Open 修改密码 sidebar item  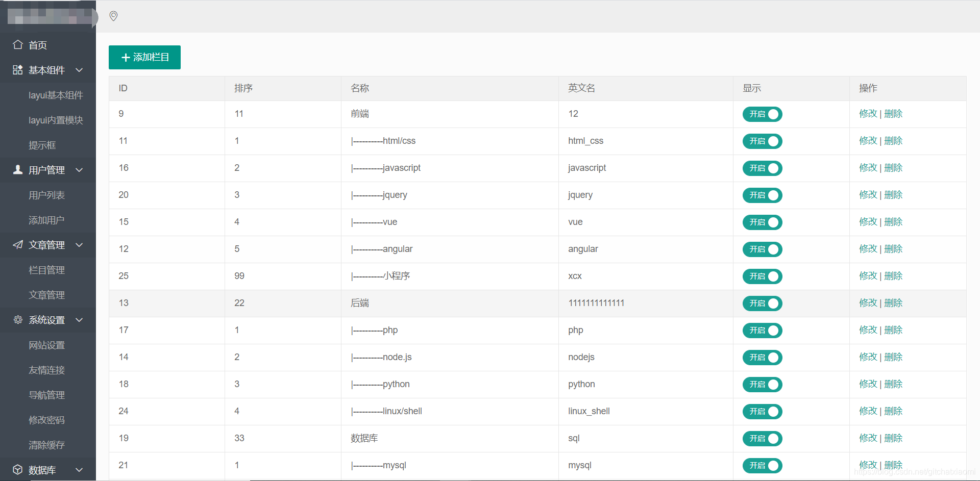pyautogui.click(x=48, y=420)
